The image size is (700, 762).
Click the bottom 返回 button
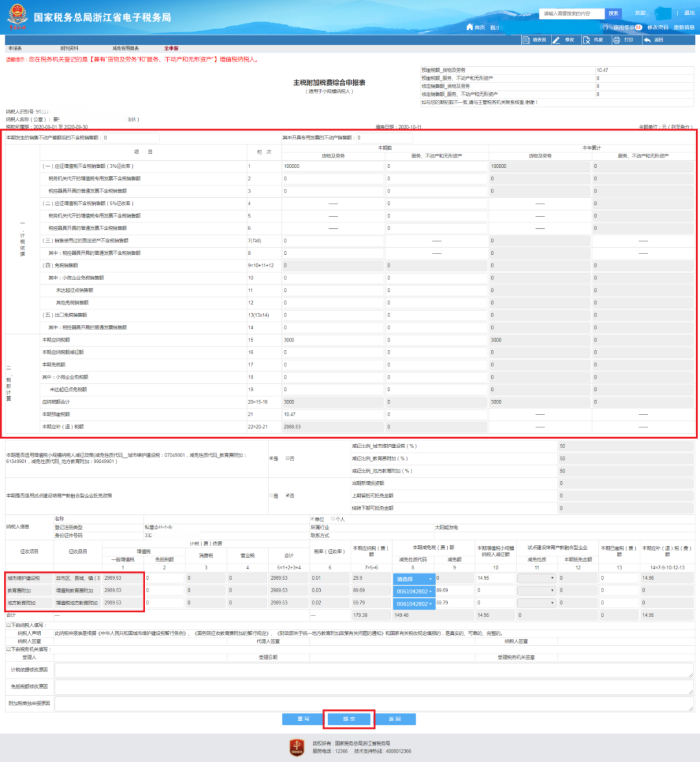tap(395, 719)
